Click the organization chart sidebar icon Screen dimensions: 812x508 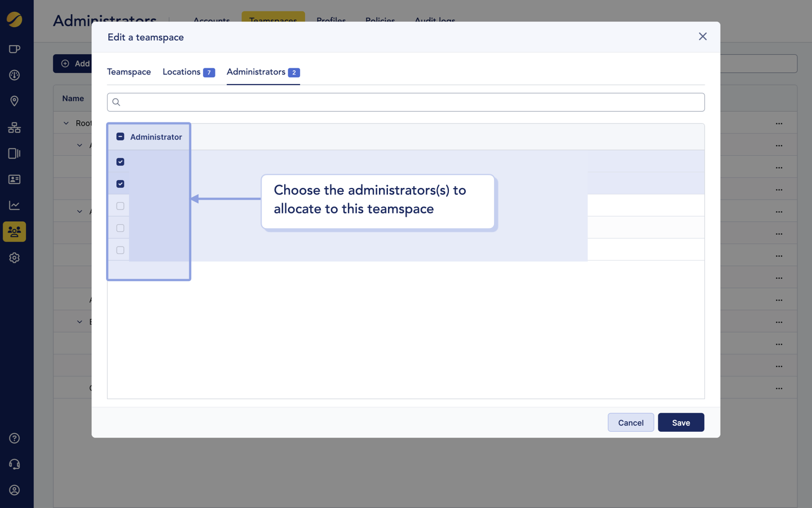14,128
